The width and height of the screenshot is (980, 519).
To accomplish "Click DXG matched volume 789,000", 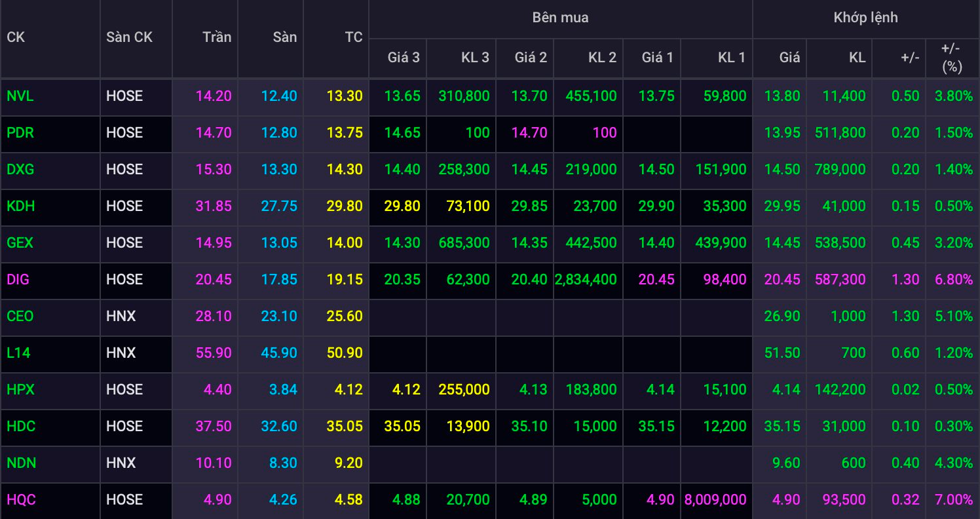I will pyautogui.click(x=840, y=170).
